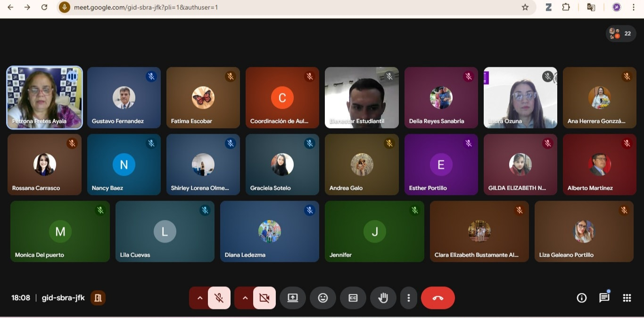Image resolution: width=644 pixels, height=318 pixels.
Task: Click the red leave call button
Action: click(438, 298)
